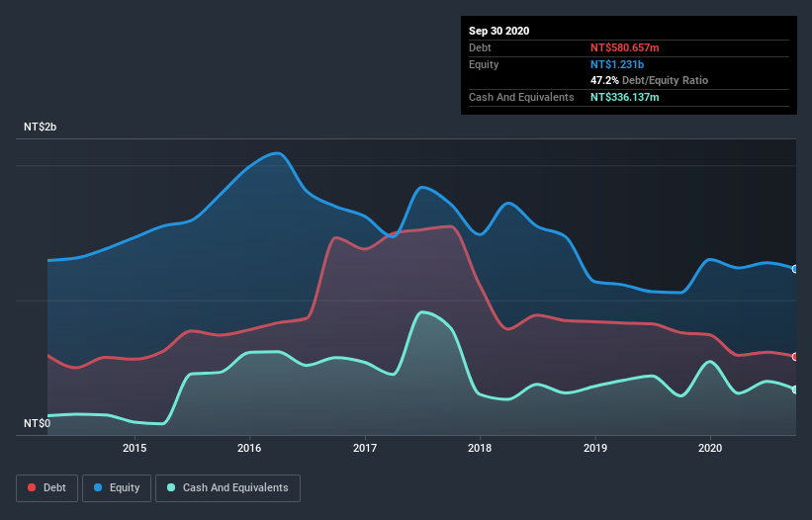Click the Equity label in tooltip

(x=484, y=64)
